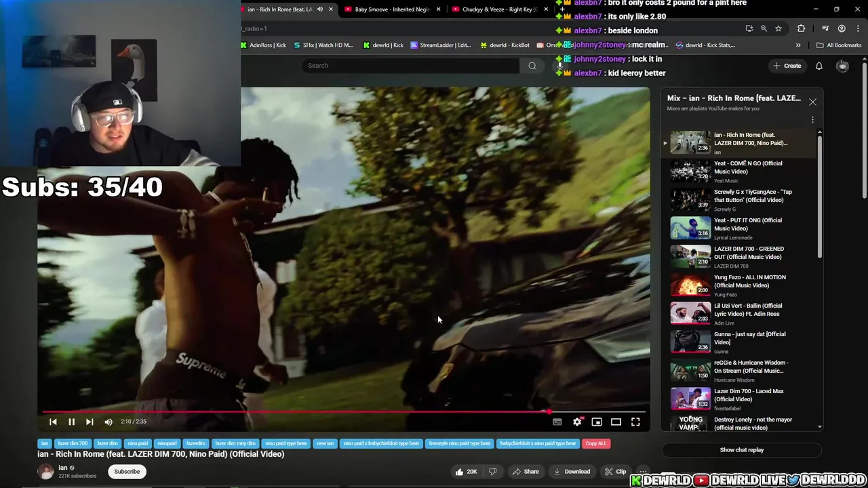The height and width of the screenshot is (488, 868).
Task: Open the dewrld - Kick Stats bookmark
Action: pyautogui.click(x=705, y=45)
